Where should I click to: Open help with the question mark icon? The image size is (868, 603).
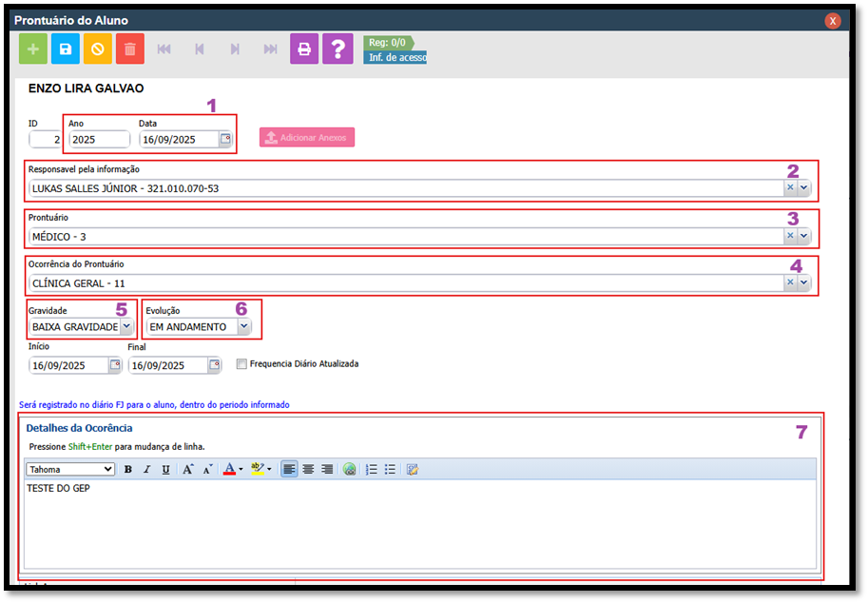338,49
